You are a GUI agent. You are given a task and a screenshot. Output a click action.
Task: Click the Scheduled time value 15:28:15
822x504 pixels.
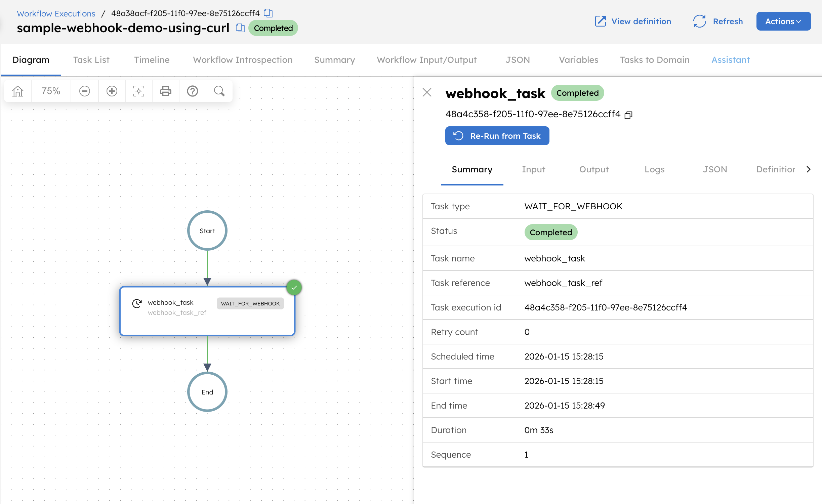point(564,357)
